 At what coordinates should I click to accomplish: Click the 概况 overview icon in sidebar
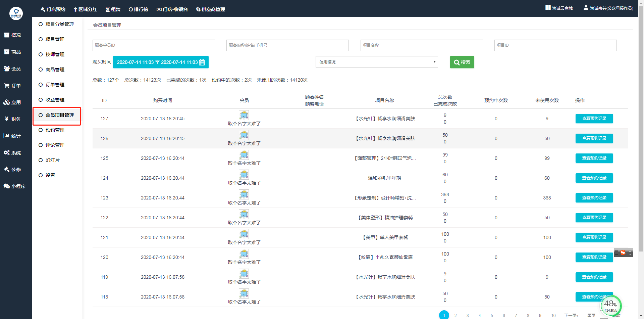[7, 35]
